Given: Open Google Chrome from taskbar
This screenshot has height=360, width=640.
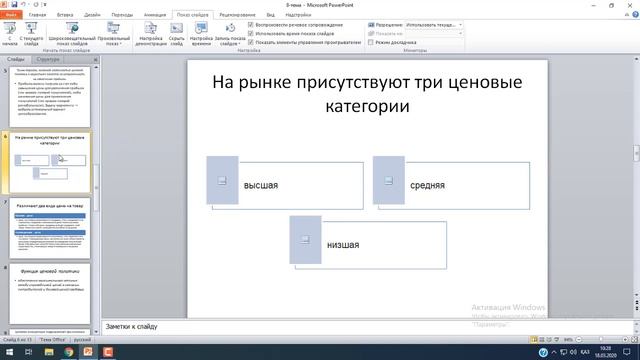Looking at the screenshot, I should (x=69, y=352).
